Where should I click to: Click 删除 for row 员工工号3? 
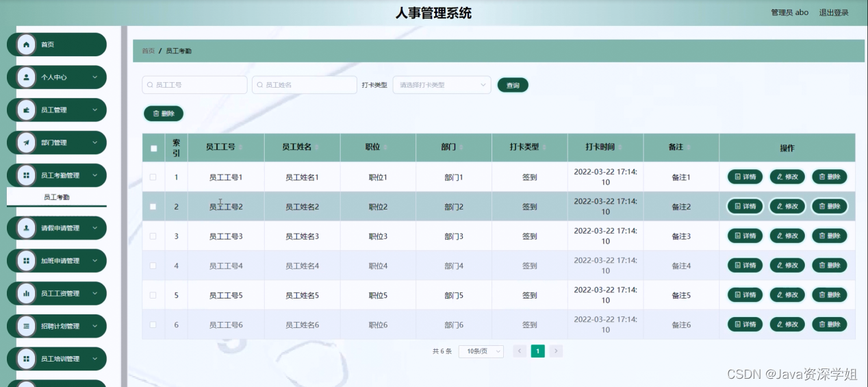(829, 236)
